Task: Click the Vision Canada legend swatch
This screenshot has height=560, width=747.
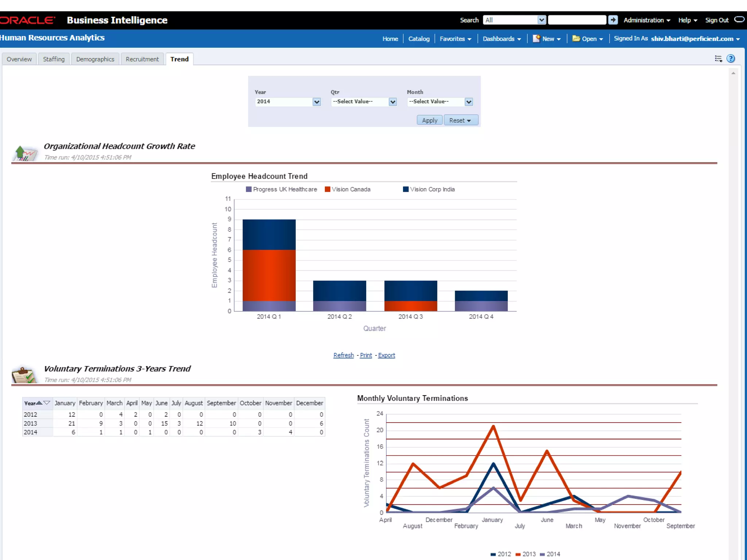Action: click(x=328, y=189)
